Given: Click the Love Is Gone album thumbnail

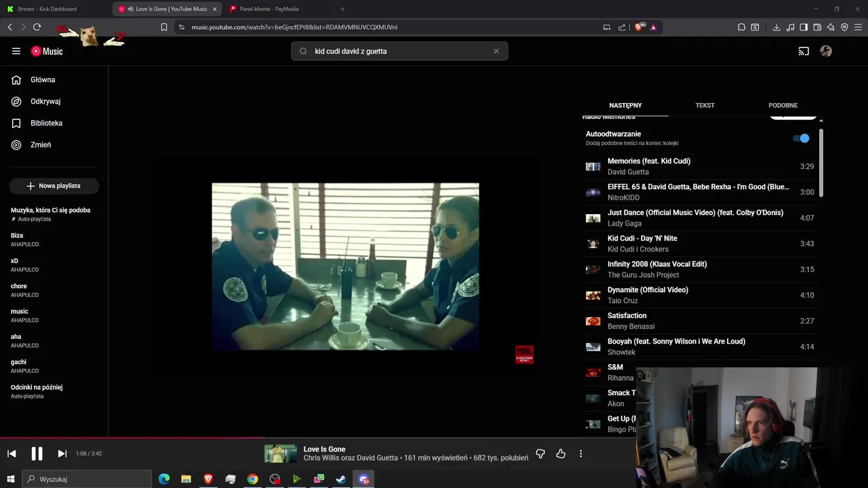Looking at the screenshot, I should click(281, 453).
